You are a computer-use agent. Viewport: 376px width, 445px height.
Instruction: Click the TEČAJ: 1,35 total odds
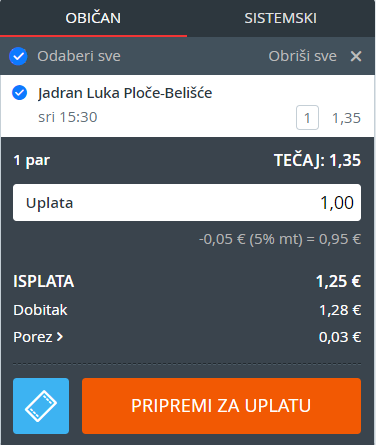click(x=317, y=160)
